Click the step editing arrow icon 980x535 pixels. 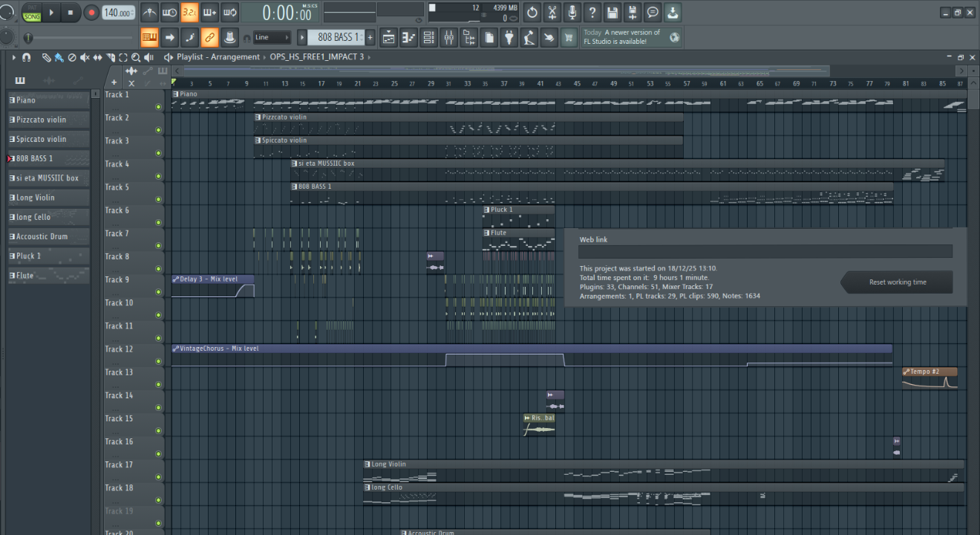170,37
